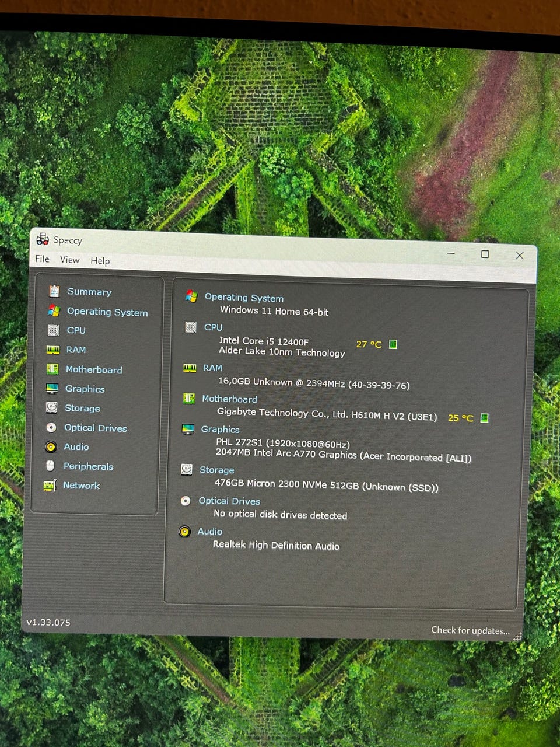Select Summary in the sidebar
Image resolution: width=560 pixels, height=747 pixels.
coord(89,292)
